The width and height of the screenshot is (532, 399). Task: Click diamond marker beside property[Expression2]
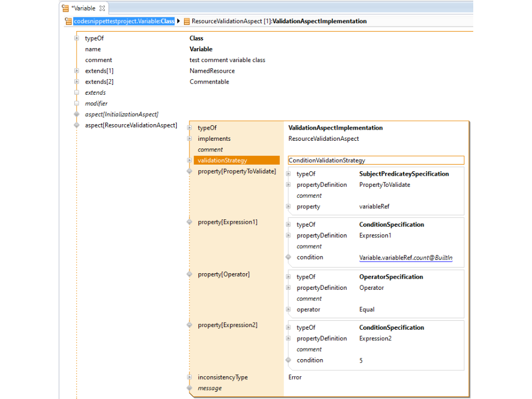click(x=190, y=325)
